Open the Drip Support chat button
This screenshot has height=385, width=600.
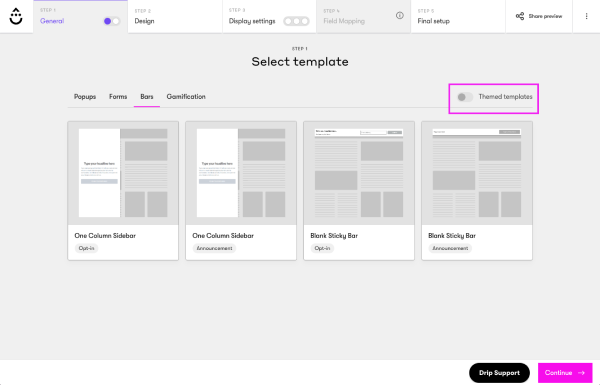499,373
